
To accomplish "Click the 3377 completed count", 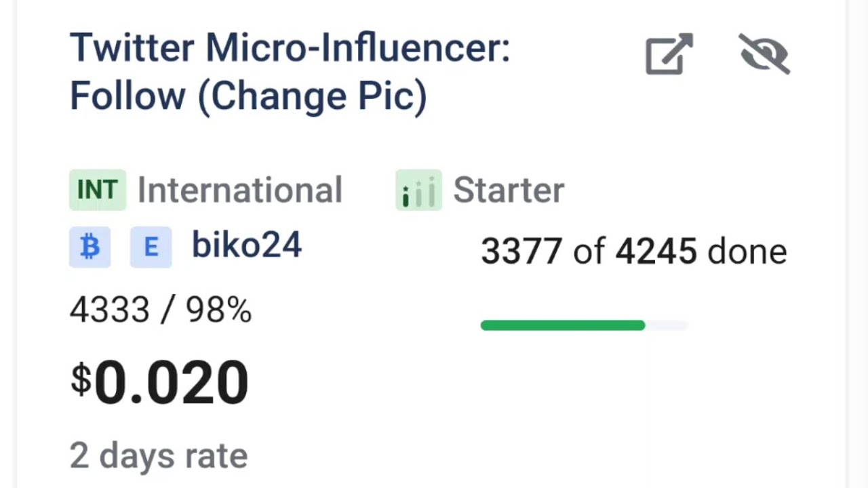I will [x=521, y=252].
